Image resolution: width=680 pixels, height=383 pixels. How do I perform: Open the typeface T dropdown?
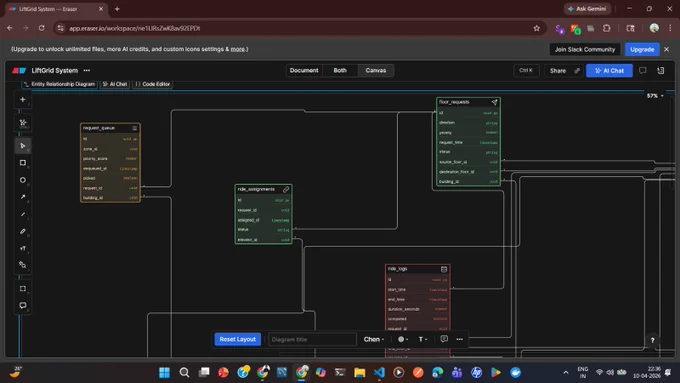click(422, 339)
